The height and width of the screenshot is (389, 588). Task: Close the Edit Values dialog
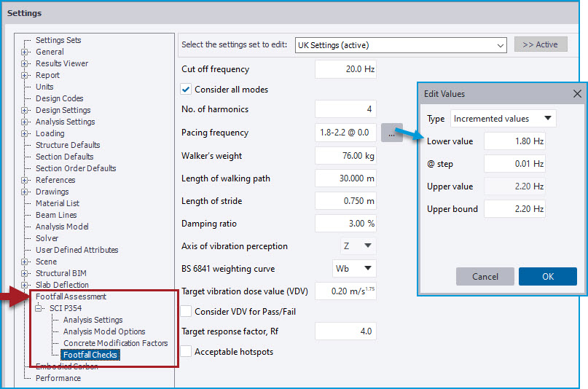577,94
